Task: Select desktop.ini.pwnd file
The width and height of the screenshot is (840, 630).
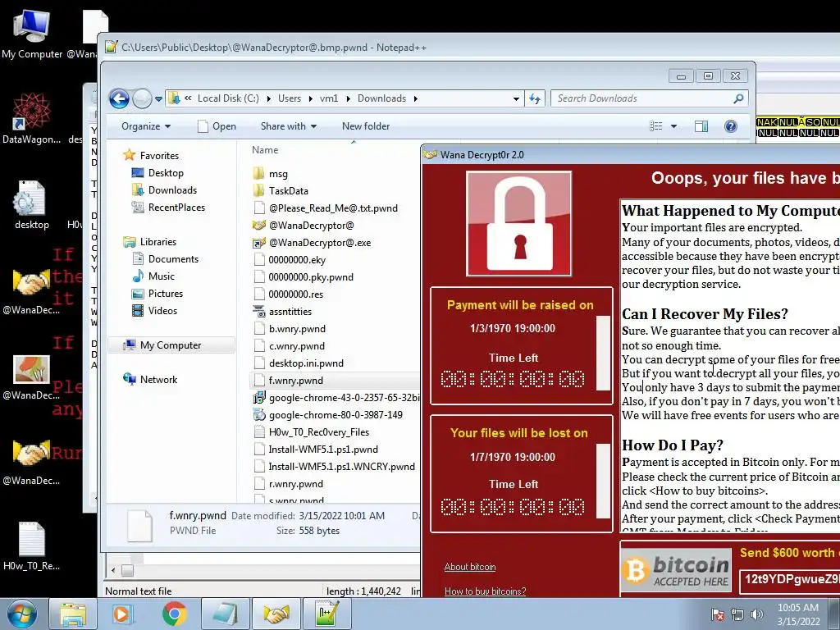Action: point(299,363)
